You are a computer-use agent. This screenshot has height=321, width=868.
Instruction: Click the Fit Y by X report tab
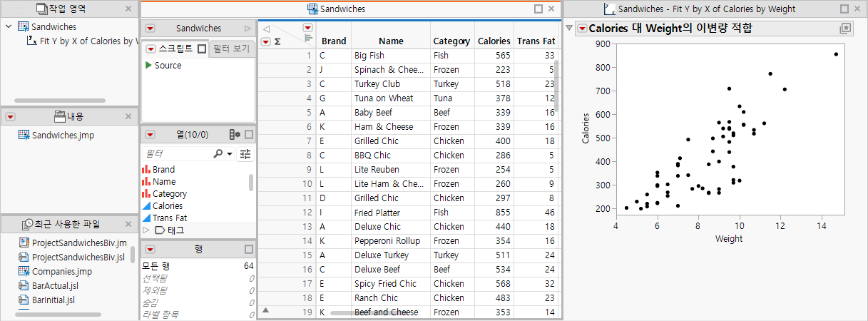(706, 9)
